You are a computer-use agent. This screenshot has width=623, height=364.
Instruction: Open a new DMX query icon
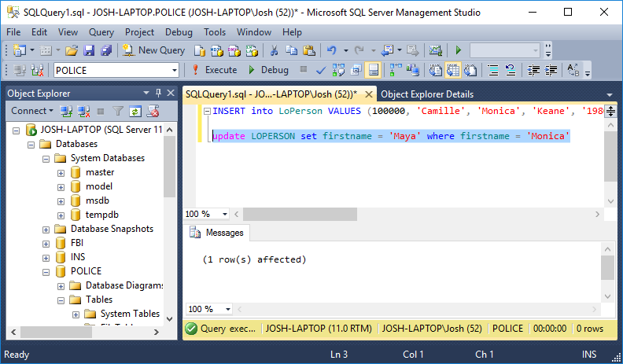click(x=234, y=50)
